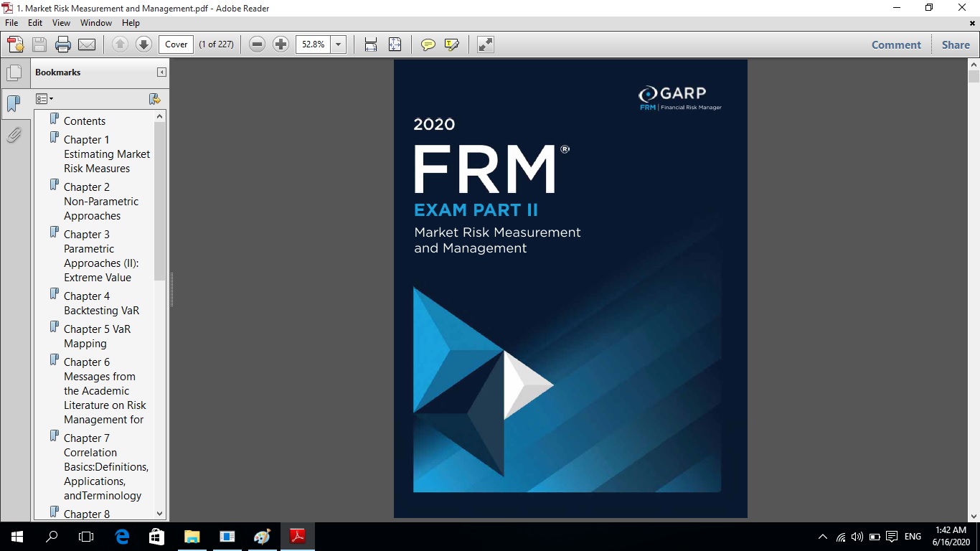Open the Window menu
Image resolution: width=980 pixels, height=551 pixels.
point(96,23)
